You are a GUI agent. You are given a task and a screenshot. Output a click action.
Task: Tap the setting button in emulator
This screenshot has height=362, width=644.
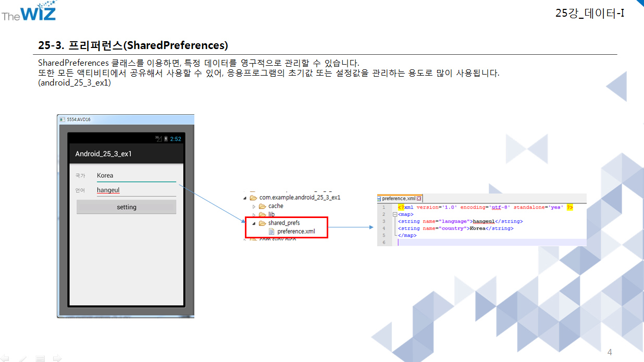click(127, 207)
